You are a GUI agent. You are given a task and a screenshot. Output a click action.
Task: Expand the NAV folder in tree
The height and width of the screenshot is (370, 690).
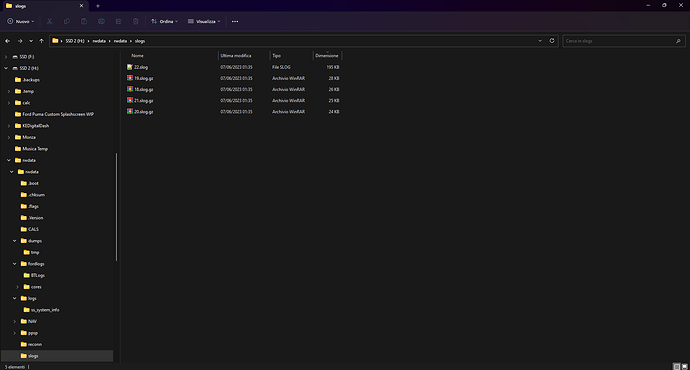15,321
